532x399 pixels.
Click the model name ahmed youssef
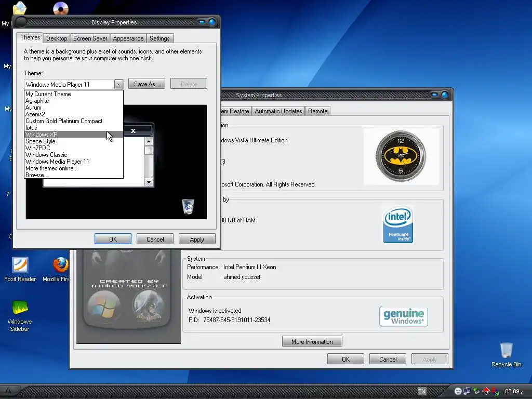(x=242, y=277)
